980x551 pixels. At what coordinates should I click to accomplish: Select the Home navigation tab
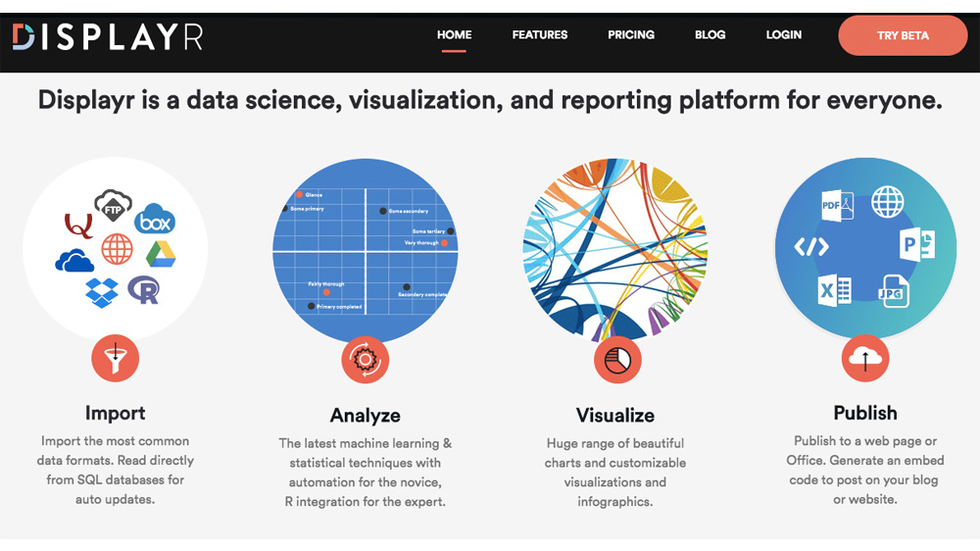pyautogui.click(x=455, y=35)
